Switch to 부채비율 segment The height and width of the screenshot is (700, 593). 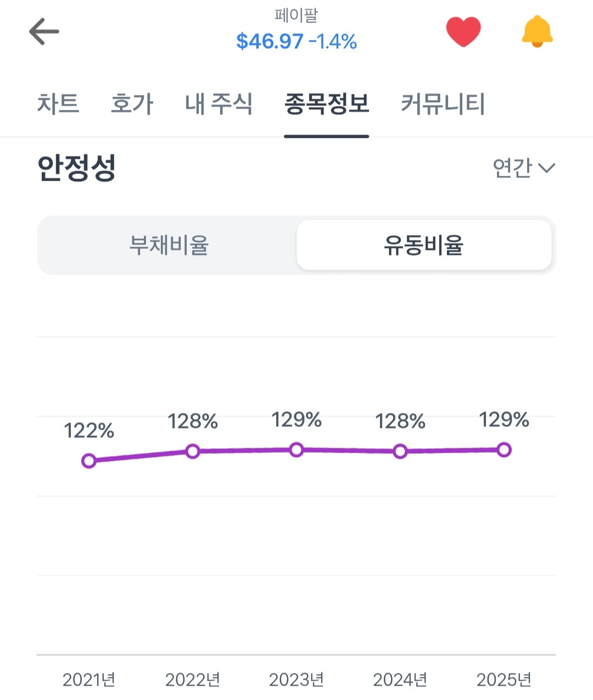click(169, 245)
